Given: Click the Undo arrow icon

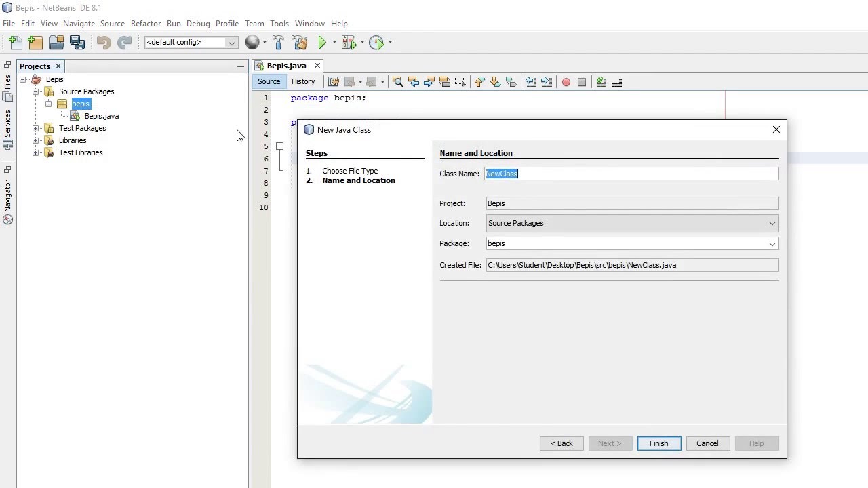Looking at the screenshot, I should [104, 42].
